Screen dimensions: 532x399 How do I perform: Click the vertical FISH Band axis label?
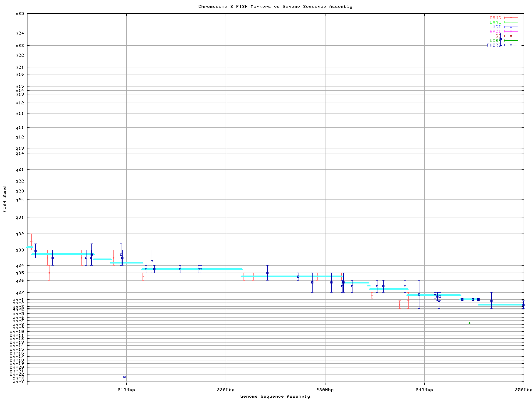tap(5, 199)
